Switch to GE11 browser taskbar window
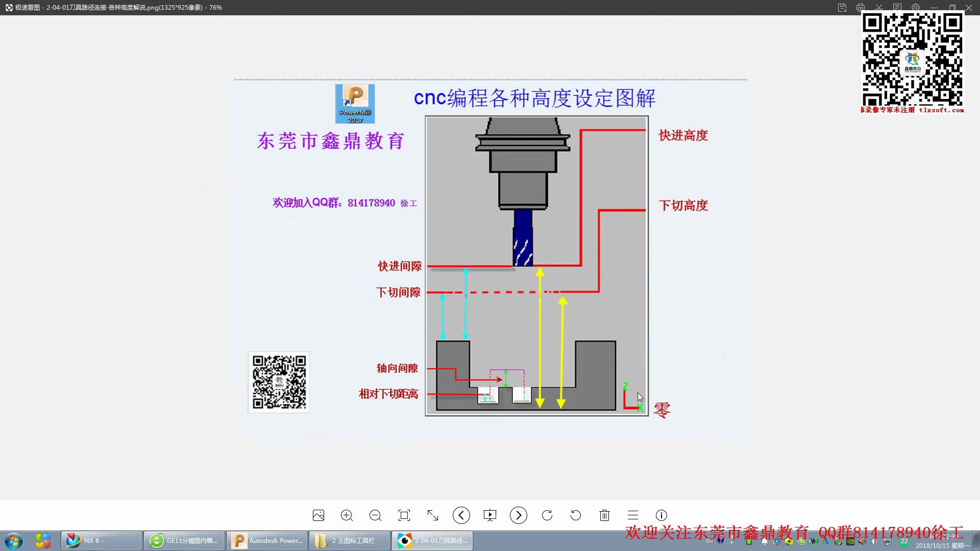The height and width of the screenshot is (551, 980). pyautogui.click(x=184, y=541)
